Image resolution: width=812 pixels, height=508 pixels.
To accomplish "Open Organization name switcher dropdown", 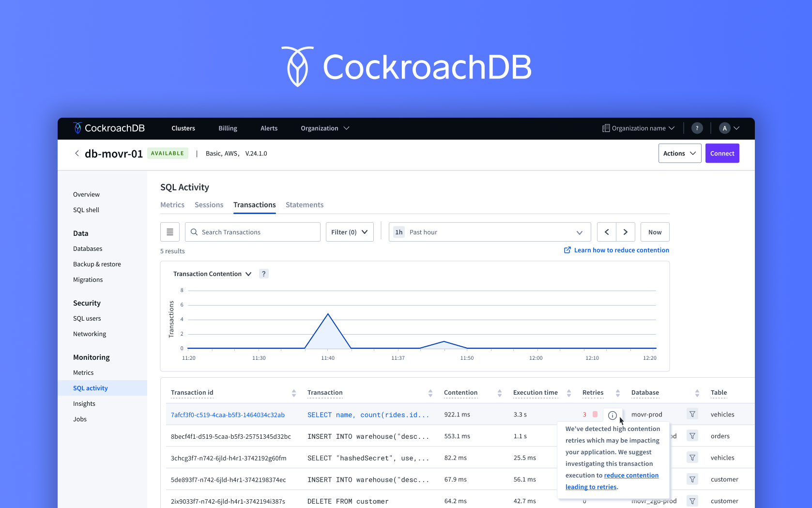I will [x=638, y=128].
